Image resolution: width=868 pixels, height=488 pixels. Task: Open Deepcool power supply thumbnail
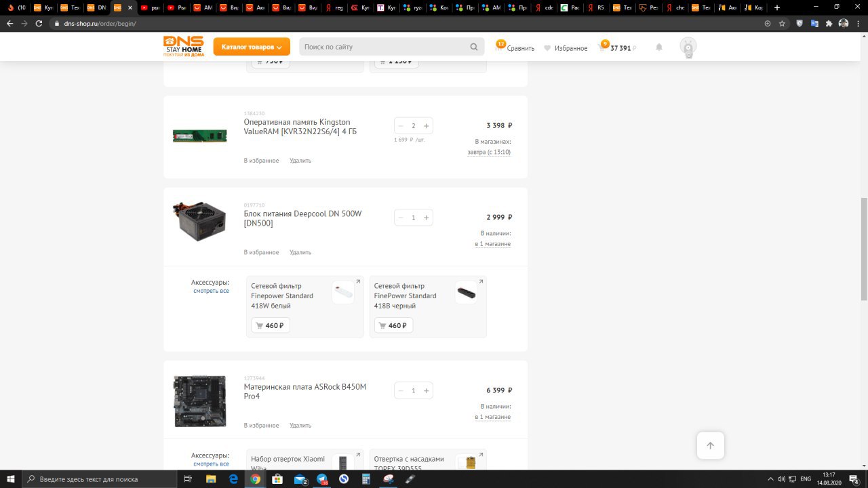(199, 221)
